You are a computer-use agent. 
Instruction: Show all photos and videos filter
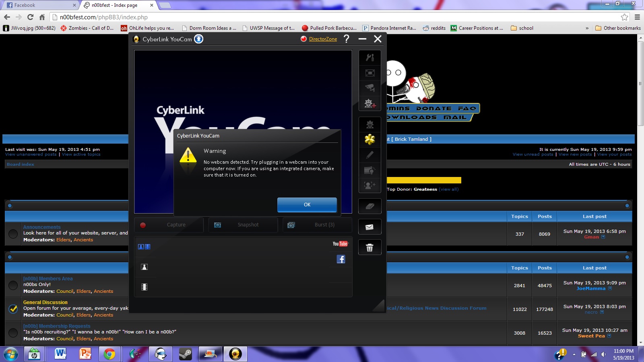144,247
